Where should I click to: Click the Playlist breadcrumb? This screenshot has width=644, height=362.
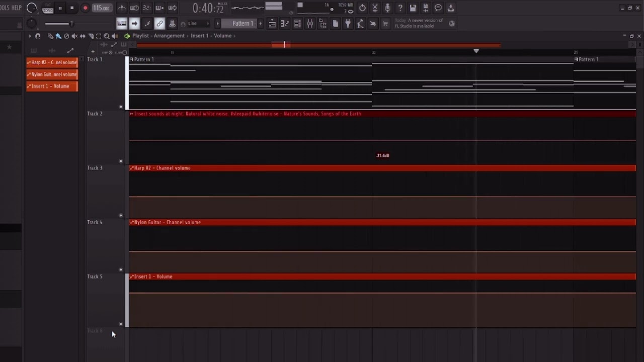pos(141,36)
